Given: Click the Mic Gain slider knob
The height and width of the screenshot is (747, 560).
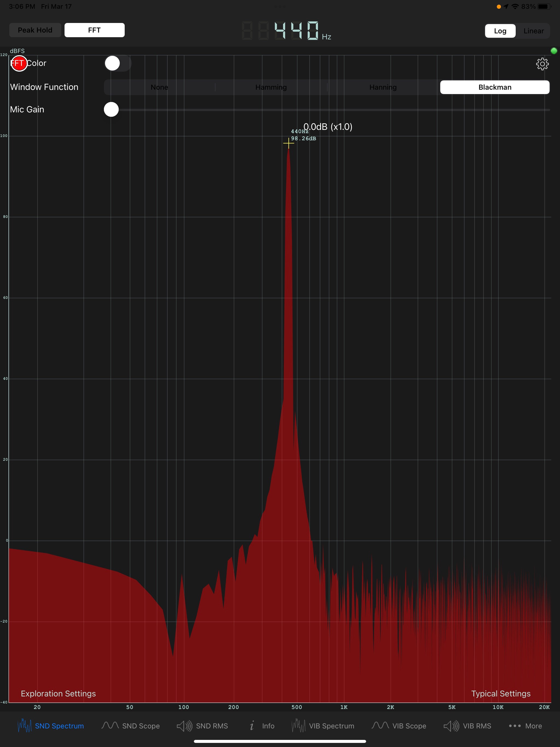Looking at the screenshot, I should (111, 109).
